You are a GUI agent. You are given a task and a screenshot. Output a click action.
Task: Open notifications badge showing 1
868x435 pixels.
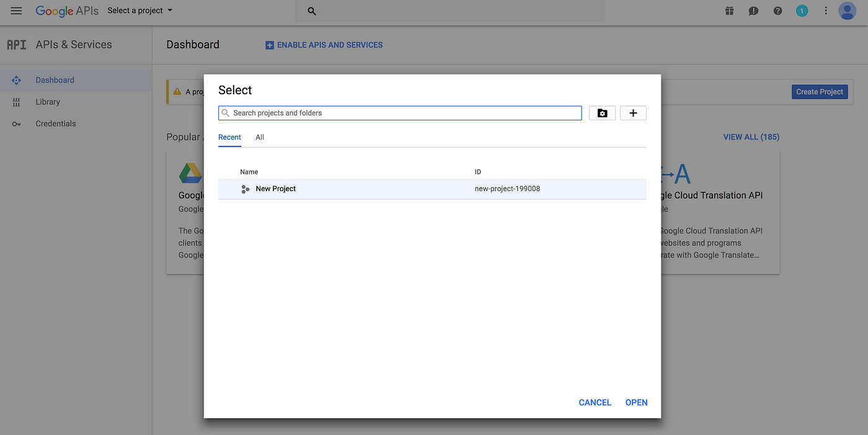pyautogui.click(x=802, y=11)
